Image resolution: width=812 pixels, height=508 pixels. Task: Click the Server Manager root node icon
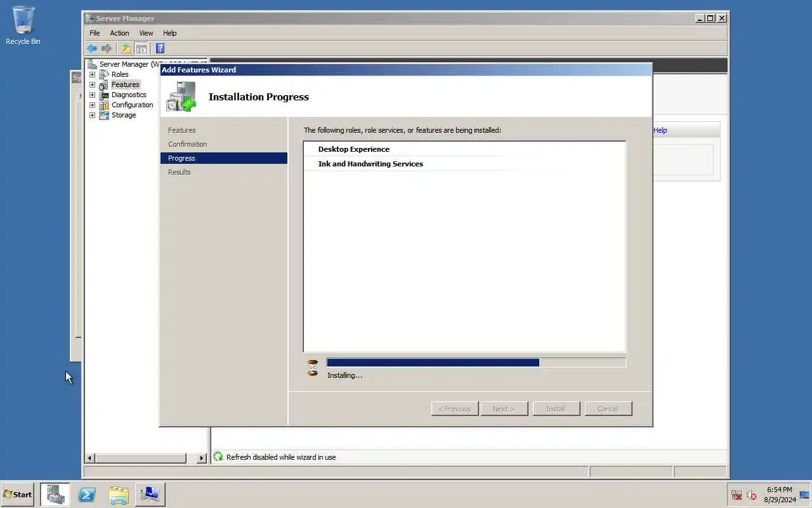tap(92, 64)
